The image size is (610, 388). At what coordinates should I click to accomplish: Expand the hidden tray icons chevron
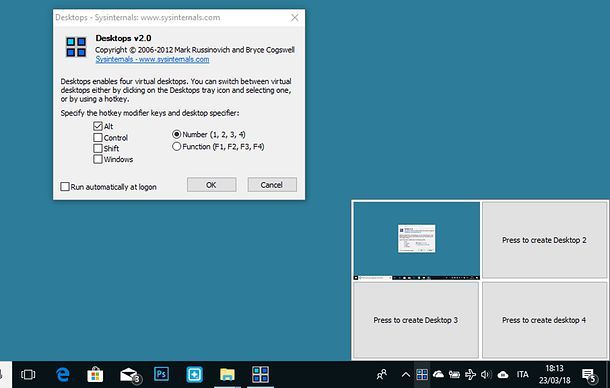(405, 375)
